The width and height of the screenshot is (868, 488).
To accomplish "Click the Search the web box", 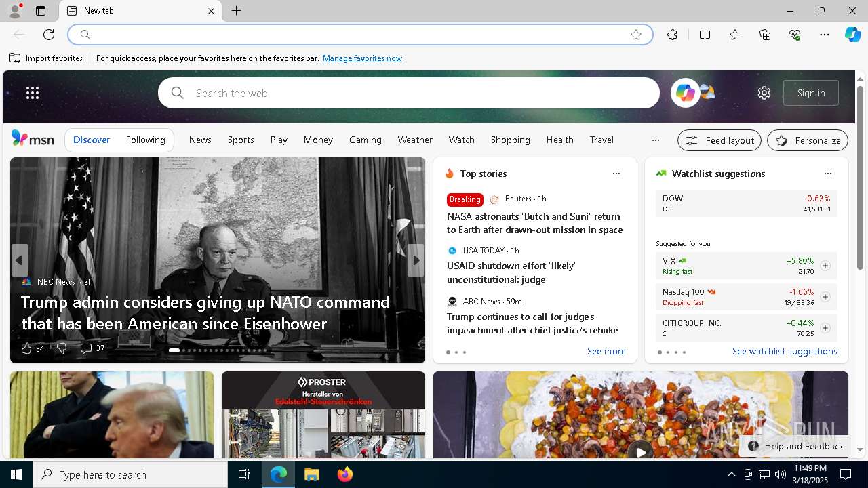I will (409, 93).
